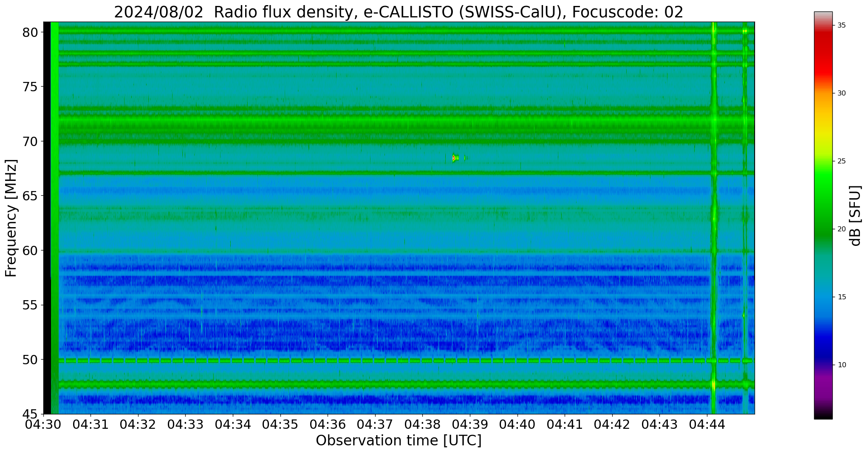Click the 04:44 time tick label
Screen dimensions: 868x453
click(707, 425)
